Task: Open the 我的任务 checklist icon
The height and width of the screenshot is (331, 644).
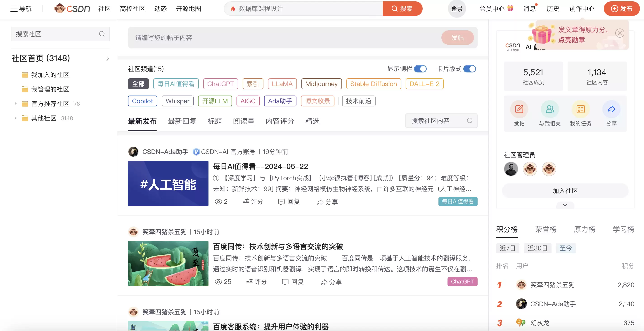Action: point(580,109)
